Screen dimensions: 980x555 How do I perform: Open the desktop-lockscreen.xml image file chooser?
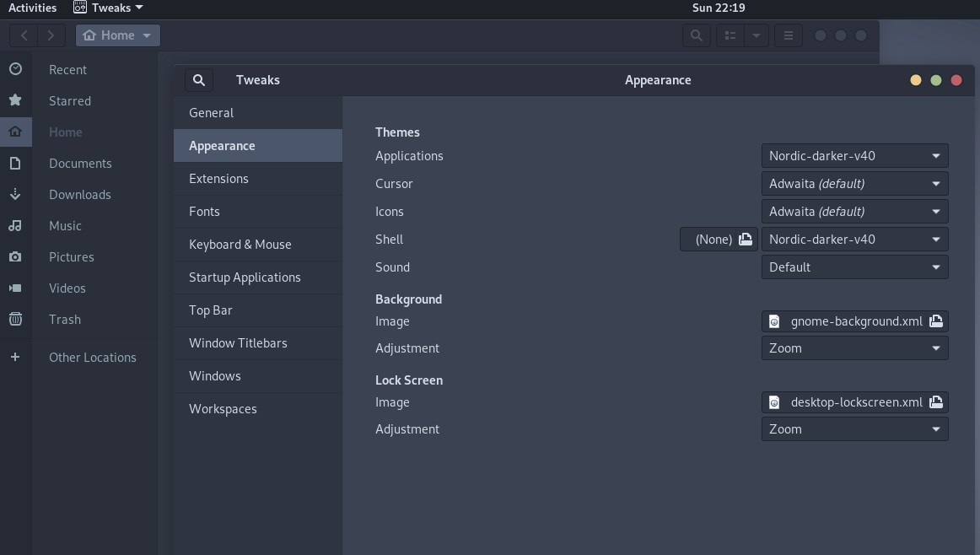pyautogui.click(x=854, y=402)
